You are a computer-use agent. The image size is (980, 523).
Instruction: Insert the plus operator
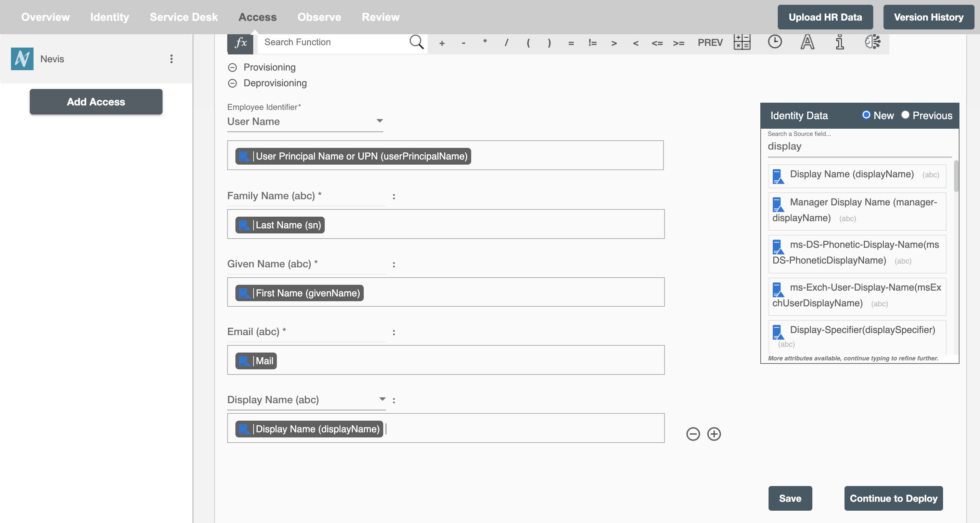[442, 43]
